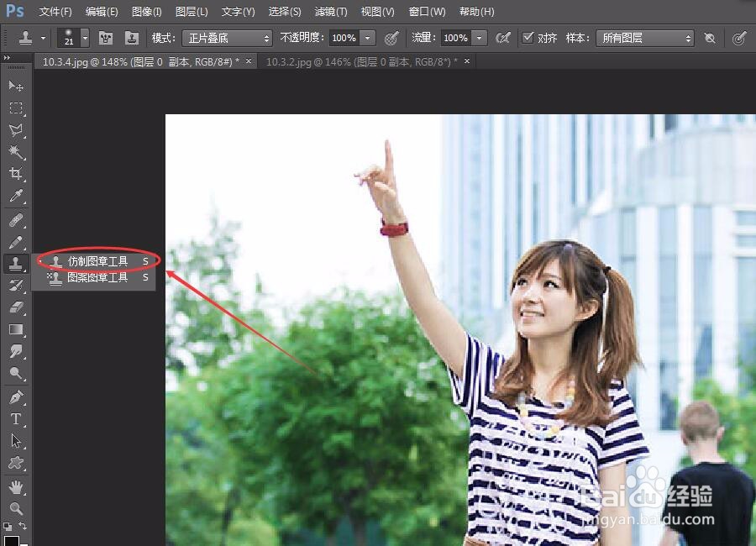Open the 模式 blend mode dropdown
This screenshot has width=756, height=546.
[227, 38]
